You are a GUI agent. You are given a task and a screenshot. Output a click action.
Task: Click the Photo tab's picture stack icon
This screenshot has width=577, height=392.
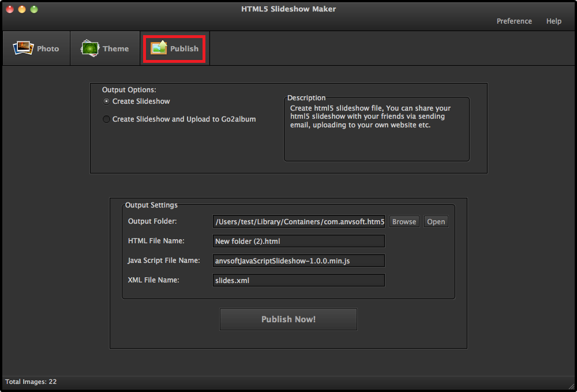tap(23, 48)
